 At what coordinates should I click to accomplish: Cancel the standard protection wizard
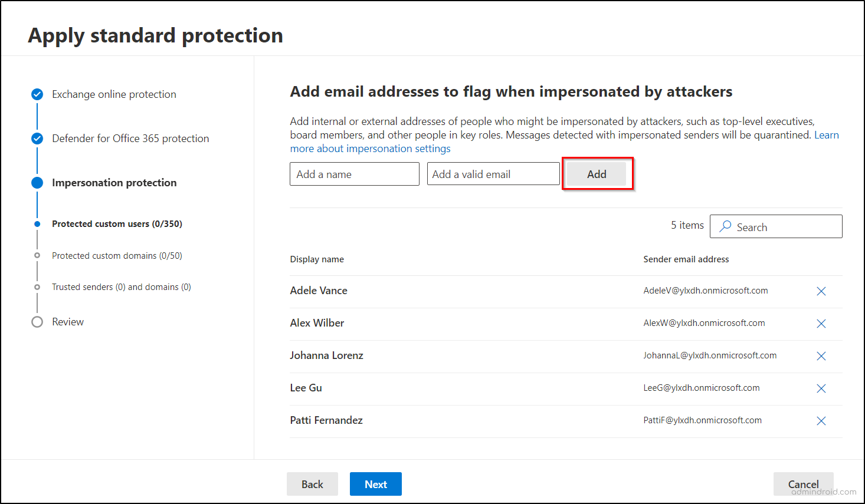tap(803, 484)
